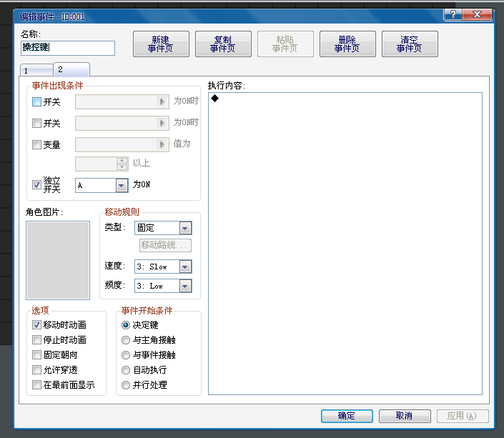504x438 pixels.
Task: Select the 与事件接触 trigger
Action: point(126,355)
